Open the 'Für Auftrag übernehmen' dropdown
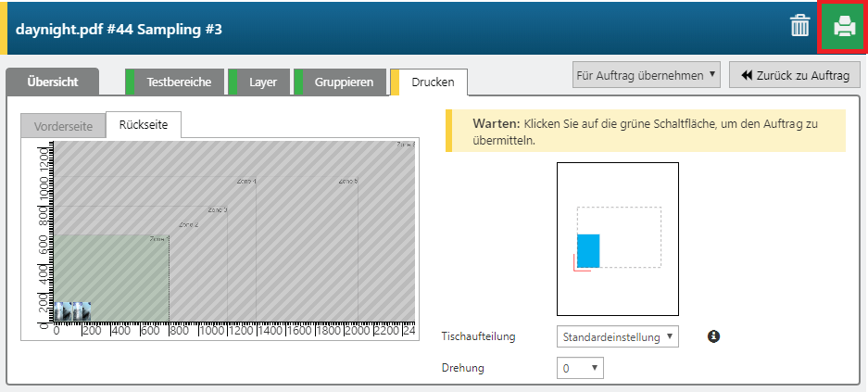The image size is (868, 392). point(646,75)
